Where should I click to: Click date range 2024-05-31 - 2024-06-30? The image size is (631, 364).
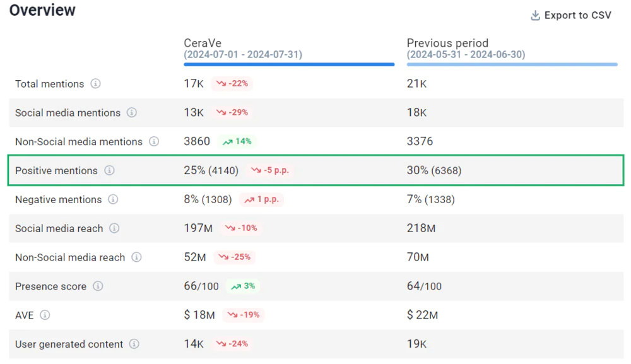click(x=466, y=55)
